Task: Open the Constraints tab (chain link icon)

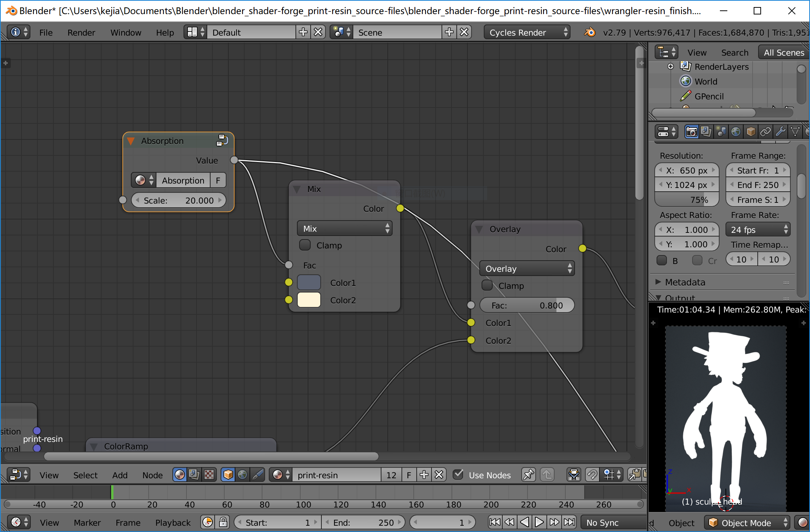Action: (x=765, y=132)
